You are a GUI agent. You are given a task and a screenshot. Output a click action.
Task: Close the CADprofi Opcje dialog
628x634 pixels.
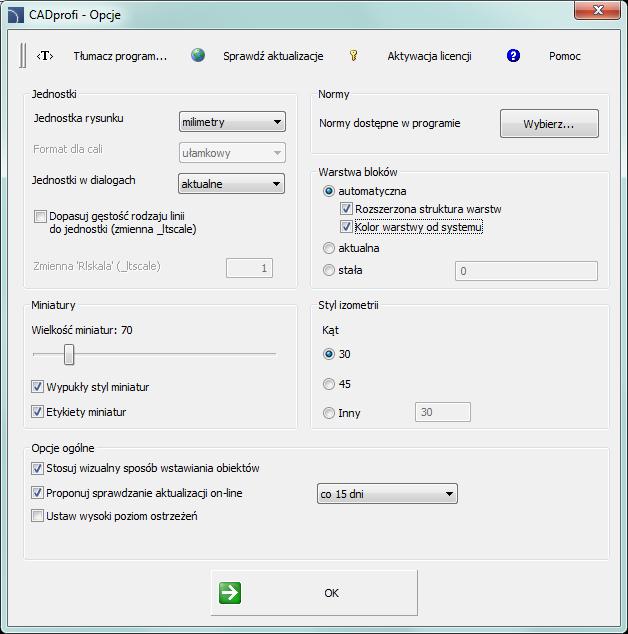pyautogui.click(x=597, y=10)
